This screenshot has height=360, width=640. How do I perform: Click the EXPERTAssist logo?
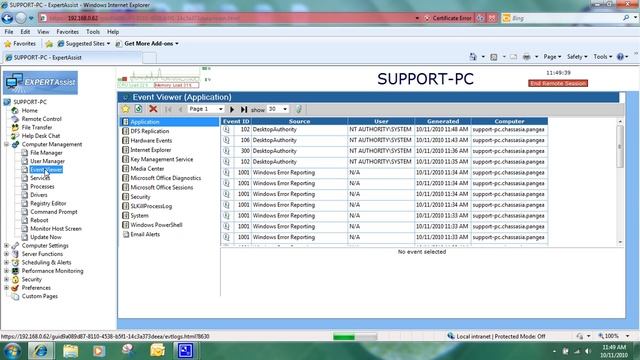click(40, 82)
